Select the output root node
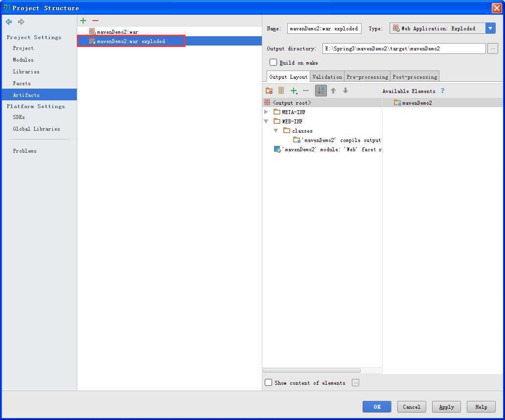This screenshot has height=420, width=505. (x=322, y=103)
